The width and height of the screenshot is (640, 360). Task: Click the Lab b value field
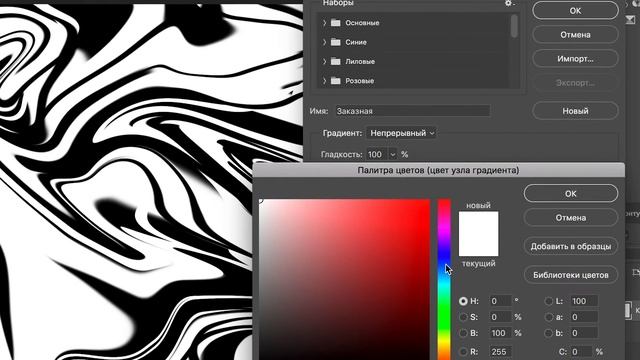click(x=584, y=333)
